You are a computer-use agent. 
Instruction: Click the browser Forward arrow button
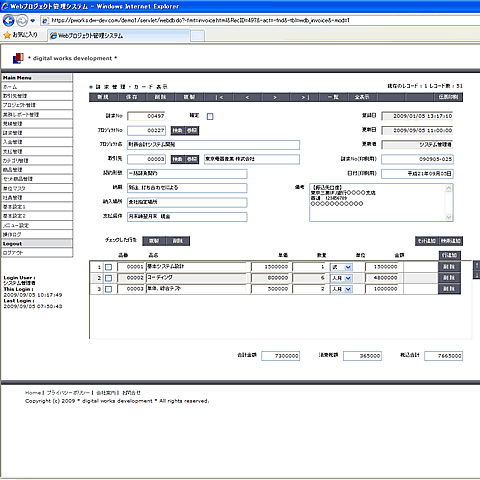[22, 21]
